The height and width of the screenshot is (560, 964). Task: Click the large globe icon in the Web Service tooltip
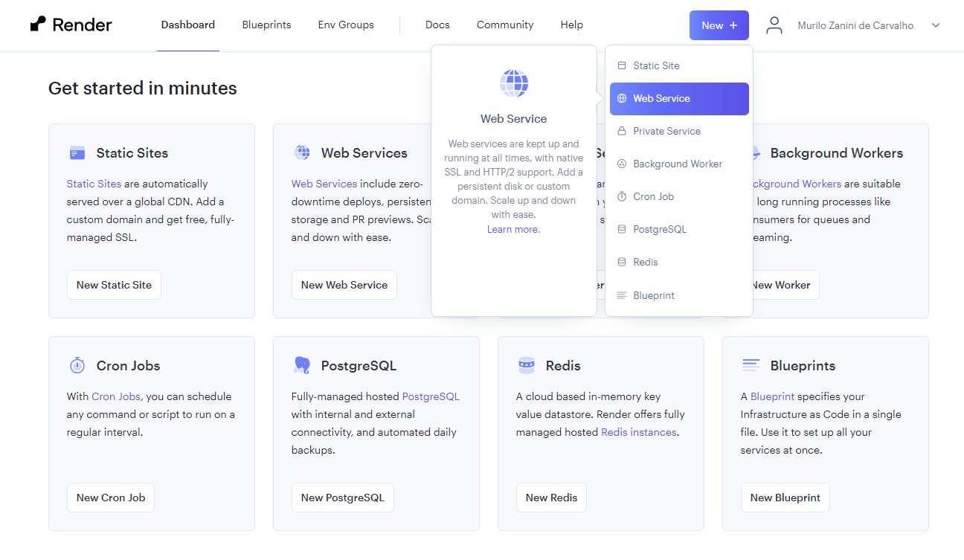[514, 83]
